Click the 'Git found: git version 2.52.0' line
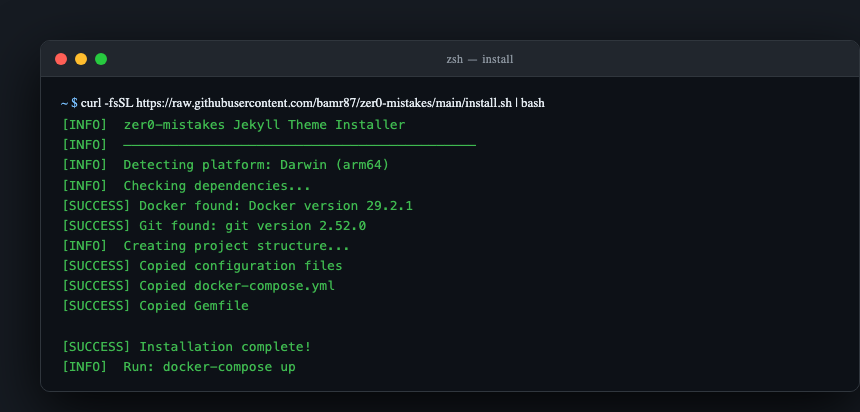Image resolution: width=860 pixels, height=412 pixels. [214, 226]
